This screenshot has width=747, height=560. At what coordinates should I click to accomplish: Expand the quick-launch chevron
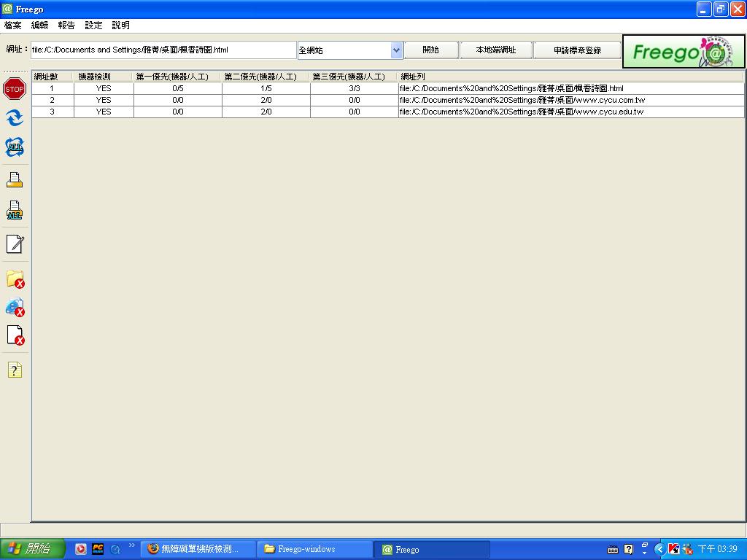click(132, 545)
